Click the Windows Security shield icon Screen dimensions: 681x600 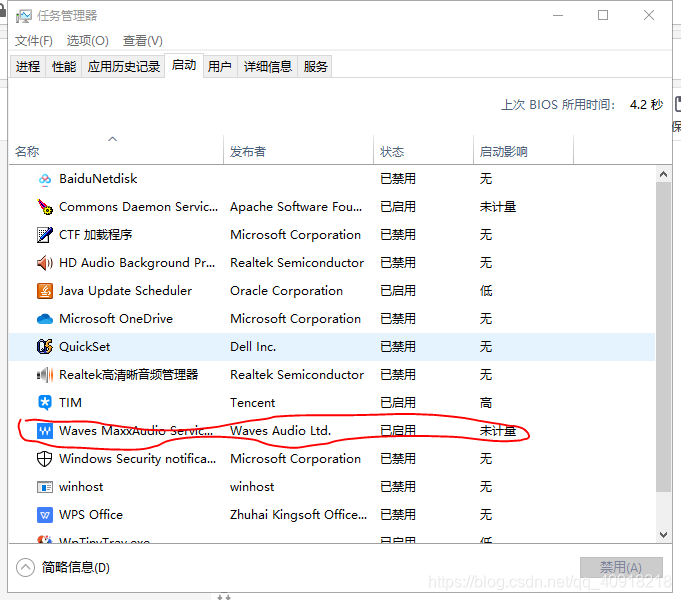click(x=45, y=459)
